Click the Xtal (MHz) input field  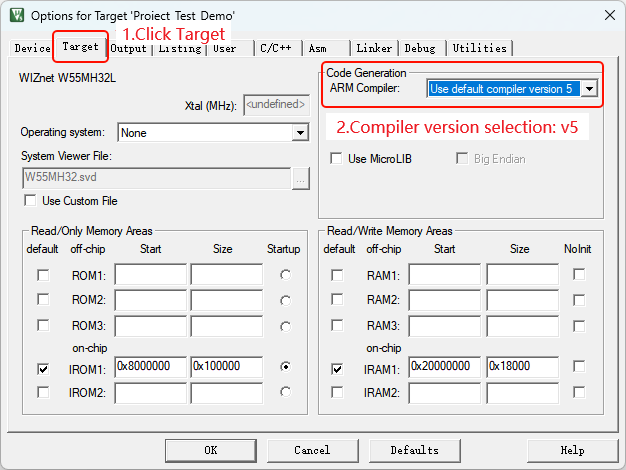[x=276, y=105]
